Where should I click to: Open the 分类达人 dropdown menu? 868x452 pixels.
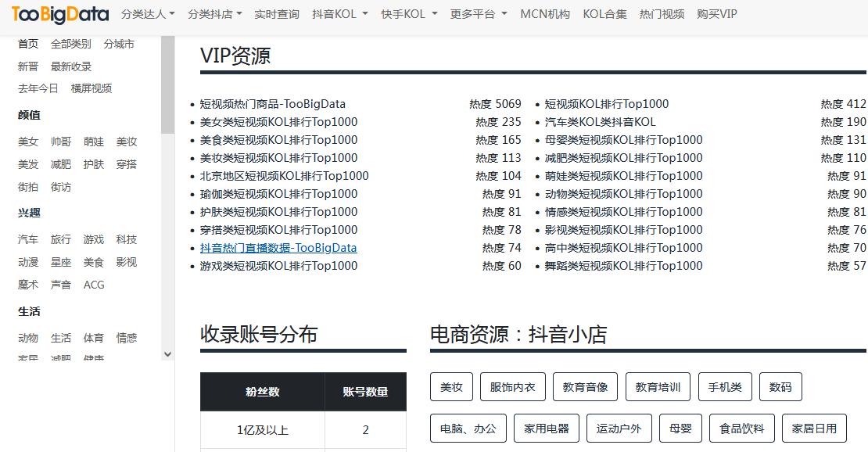[x=147, y=13]
